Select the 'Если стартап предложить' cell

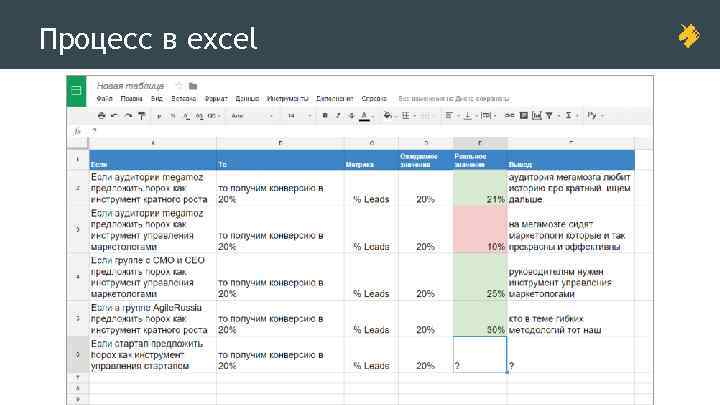click(152, 354)
